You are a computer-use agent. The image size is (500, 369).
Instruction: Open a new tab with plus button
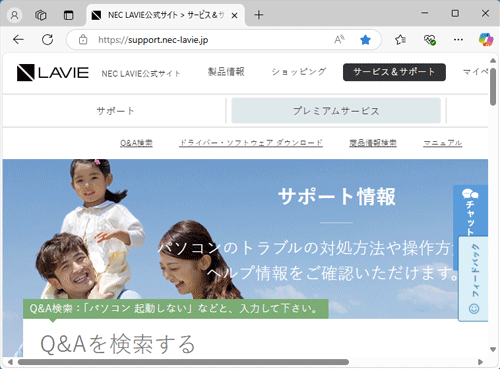pyautogui.click(x=259, y=15)
